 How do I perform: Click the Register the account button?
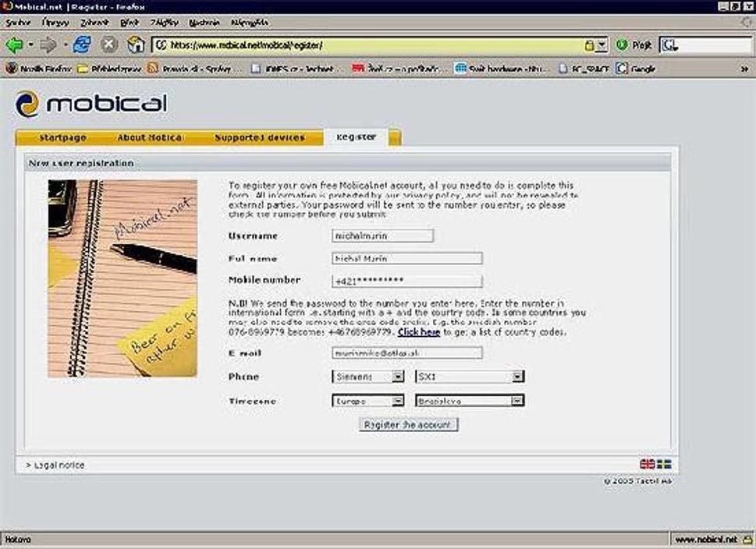pyautogui.click(x=408, y=425)
